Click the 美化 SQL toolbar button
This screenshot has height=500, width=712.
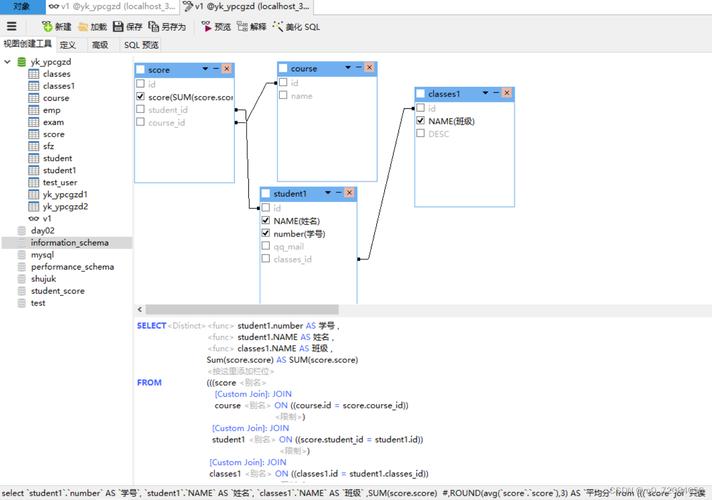pyautogui.click(x=296, y=27)
